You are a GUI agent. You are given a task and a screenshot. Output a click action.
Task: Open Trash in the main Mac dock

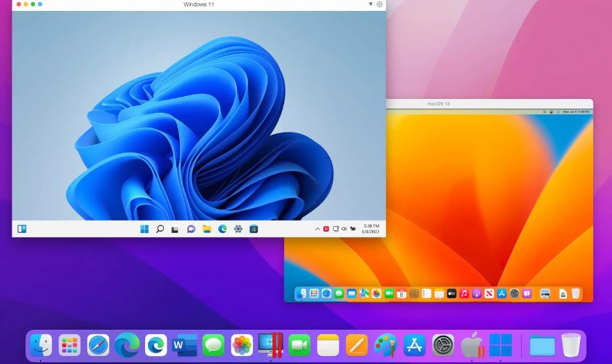tap(571, 345)
